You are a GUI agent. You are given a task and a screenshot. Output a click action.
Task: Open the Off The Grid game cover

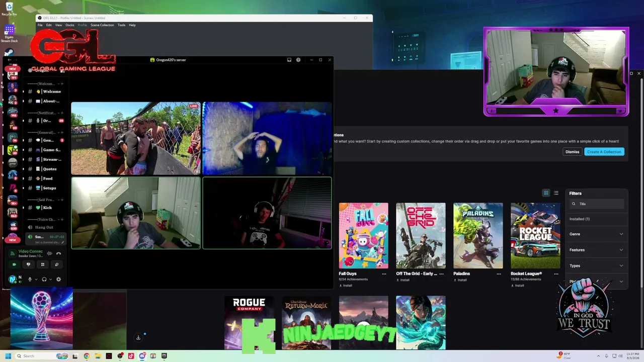click(x=421, y=235)
